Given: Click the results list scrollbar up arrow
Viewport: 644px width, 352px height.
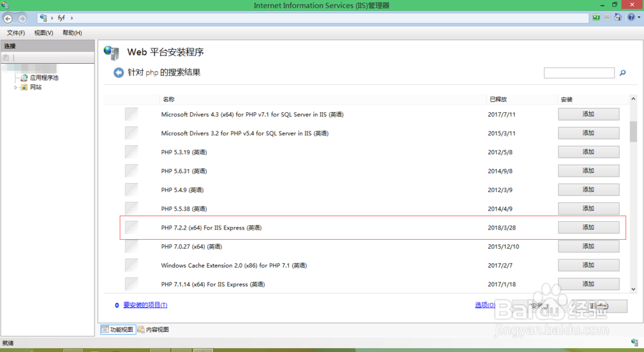Looking at the screenshot, I should click(633, 99).
